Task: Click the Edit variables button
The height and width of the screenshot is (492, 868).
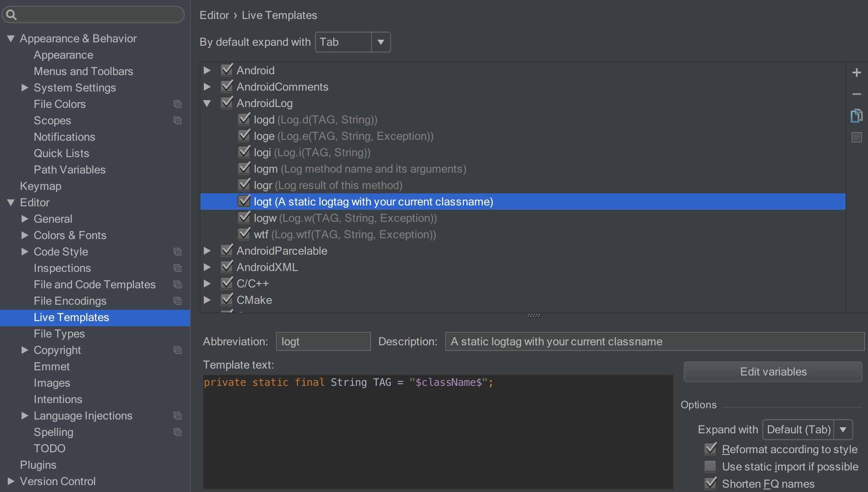Action: click(773, 372)
